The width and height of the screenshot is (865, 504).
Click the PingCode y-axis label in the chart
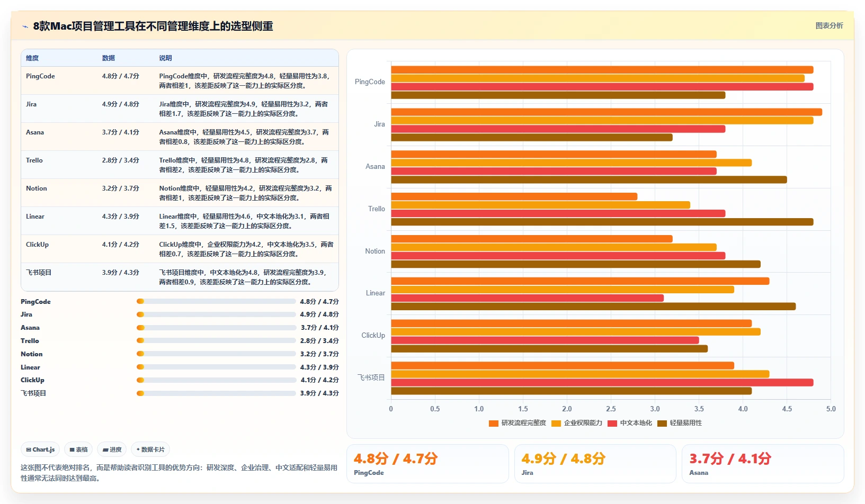pyautogui.click(x=370, y=82)
